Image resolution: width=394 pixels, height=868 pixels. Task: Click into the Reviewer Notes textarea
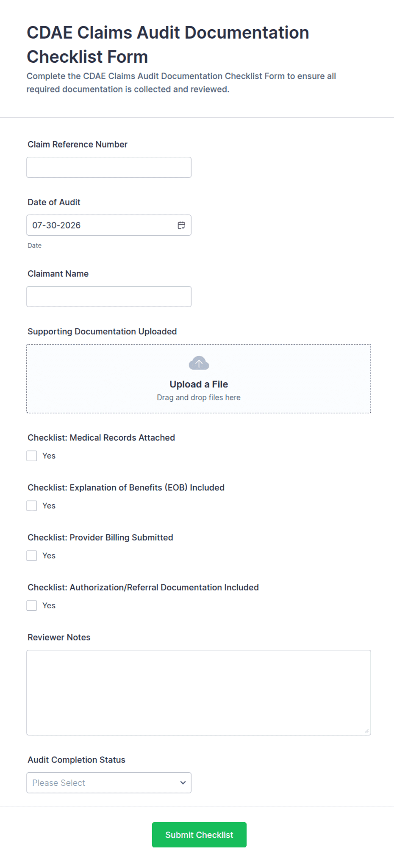click(199, 693)
